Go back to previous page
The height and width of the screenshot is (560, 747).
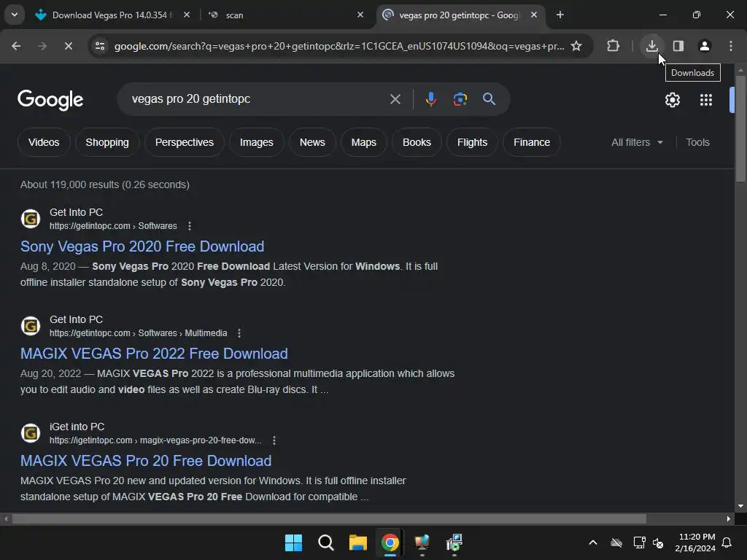[16, 46]
